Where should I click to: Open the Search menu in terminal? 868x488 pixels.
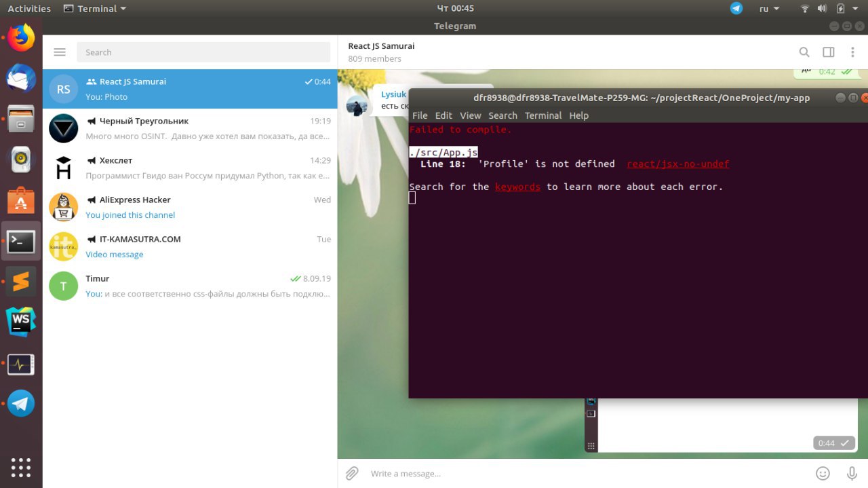click(x=502, y=115)
